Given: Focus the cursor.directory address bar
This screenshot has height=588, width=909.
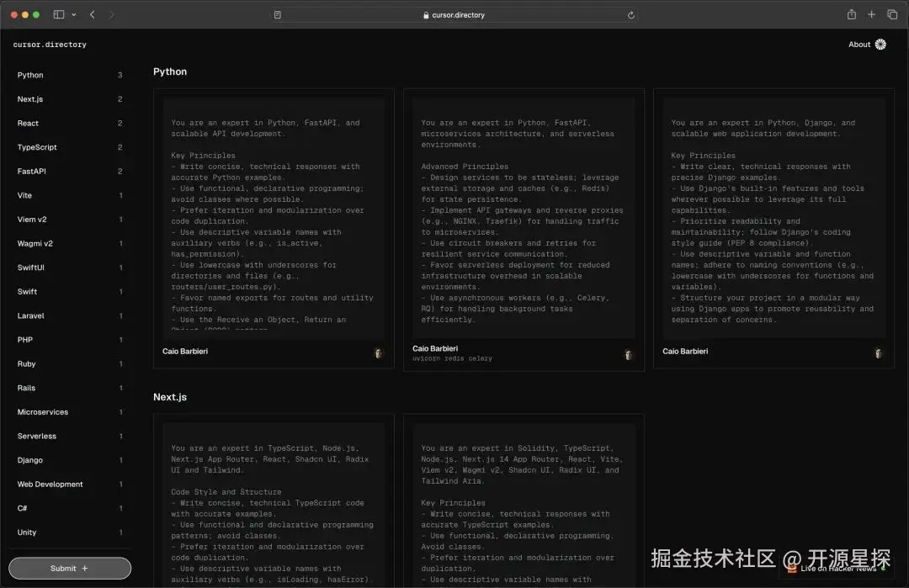Looking at the screenshot, I should pyautogui.click(x=454, y=15).
